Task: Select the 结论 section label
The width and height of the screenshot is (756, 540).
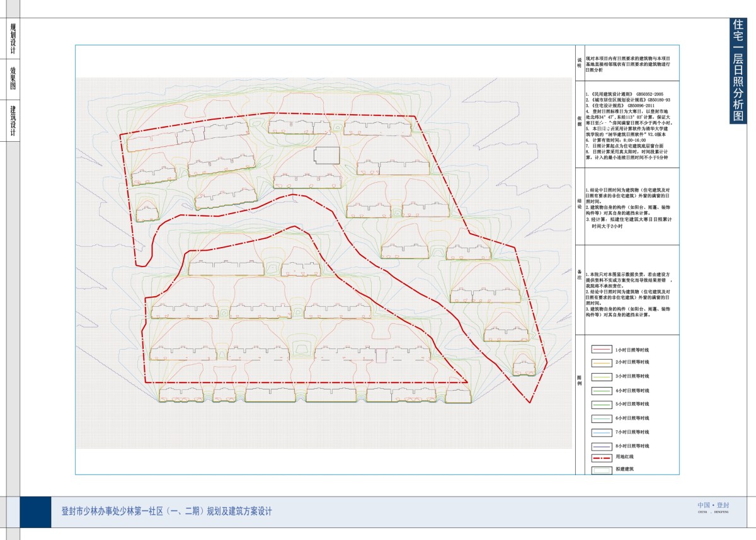Action: [x=580, y=204]
